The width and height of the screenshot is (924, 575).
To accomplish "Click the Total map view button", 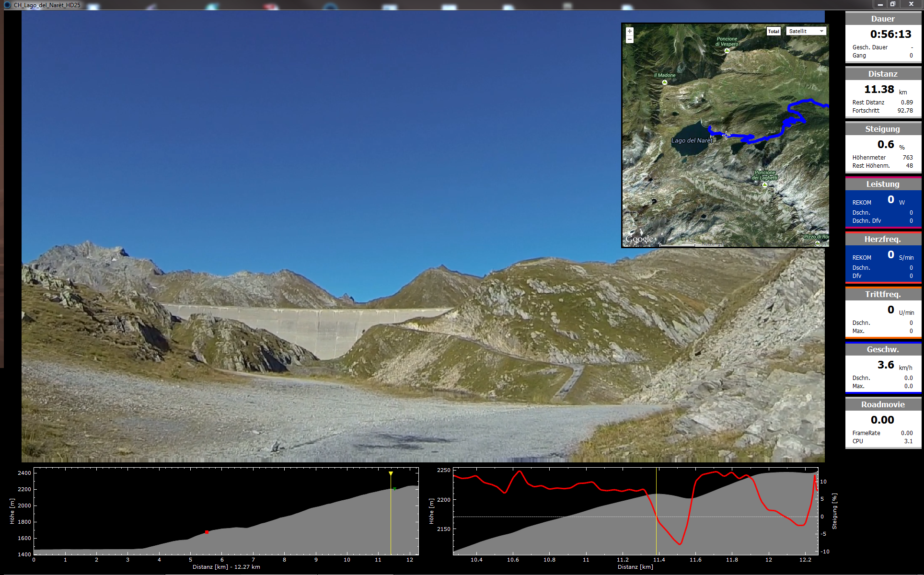I will pyautogui.click(x=774, y=32).
